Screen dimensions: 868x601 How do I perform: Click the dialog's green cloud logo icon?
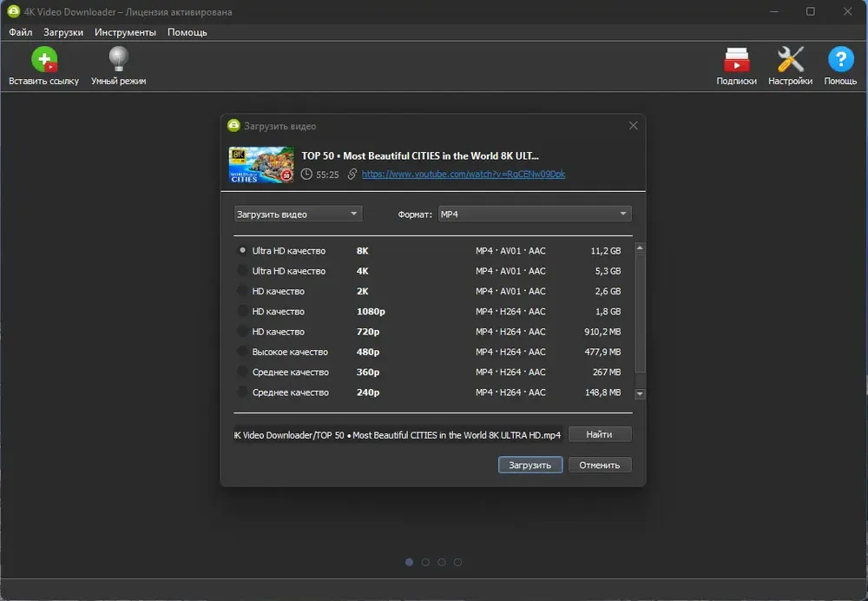click(x=234, y=126)
